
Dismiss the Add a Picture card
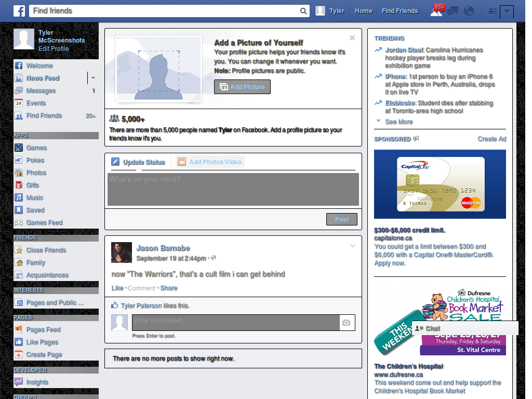[352, 38]
